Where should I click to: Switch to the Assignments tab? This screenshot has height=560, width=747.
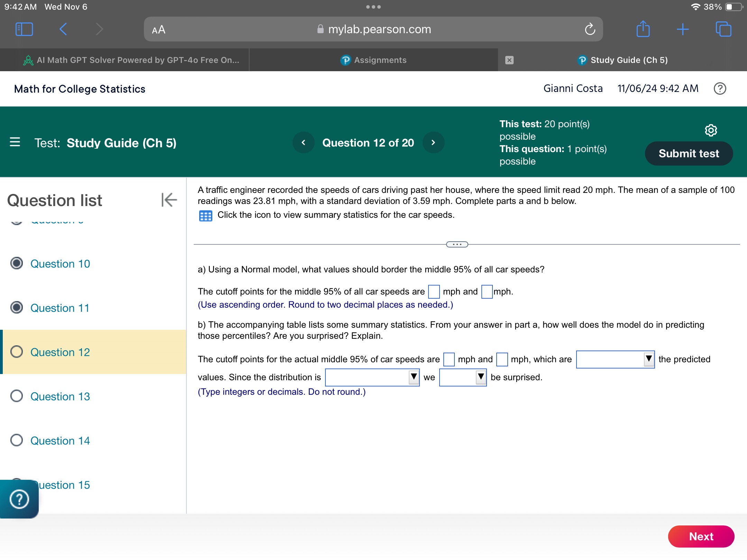point(373,59)
